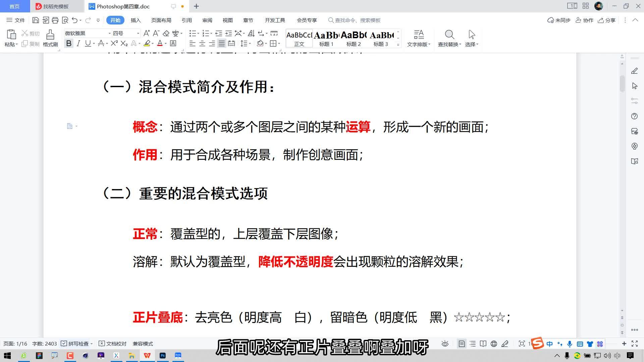Apply superscript formatting (X²)
Viewport: 644px width, 362px height.
click(x=114, y=43)
